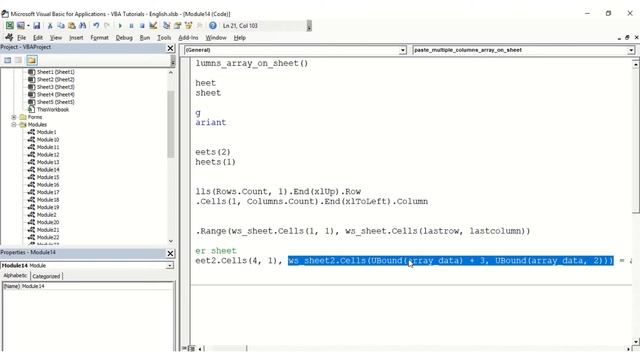Switch to the Categorized tab
Image resolution: width=640 pixels, height=360 pixels.
tap(46, 276)
